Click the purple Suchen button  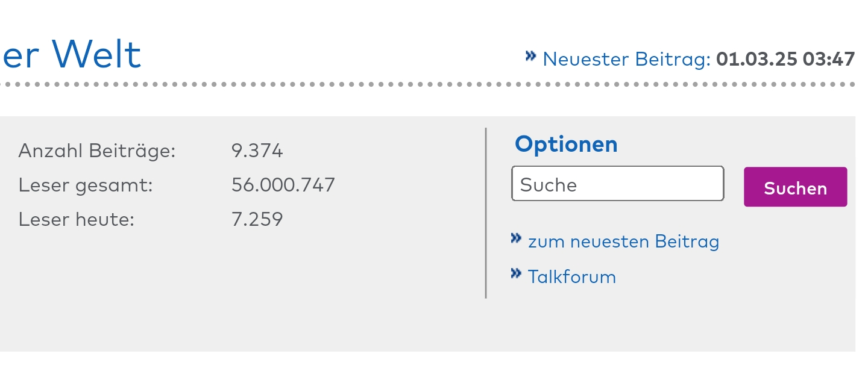click(796, 187)
